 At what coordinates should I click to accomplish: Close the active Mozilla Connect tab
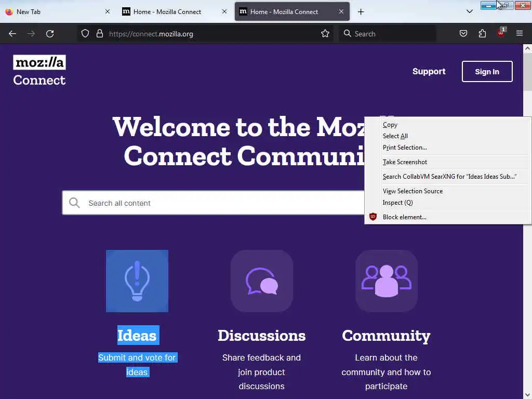tap(341, 11)
